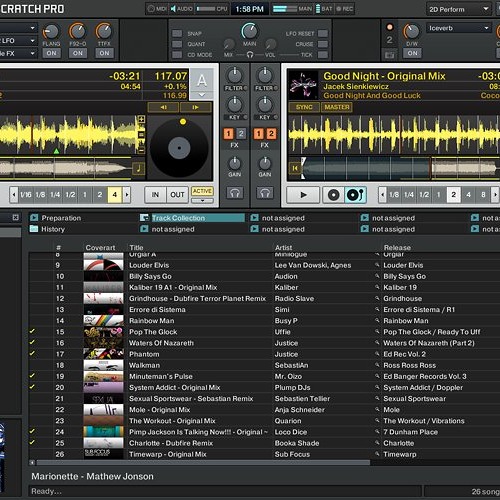This screenshot has height=500, width=500.
Task: Select the Track Collection favorite tab
Action: click(192, 218)
